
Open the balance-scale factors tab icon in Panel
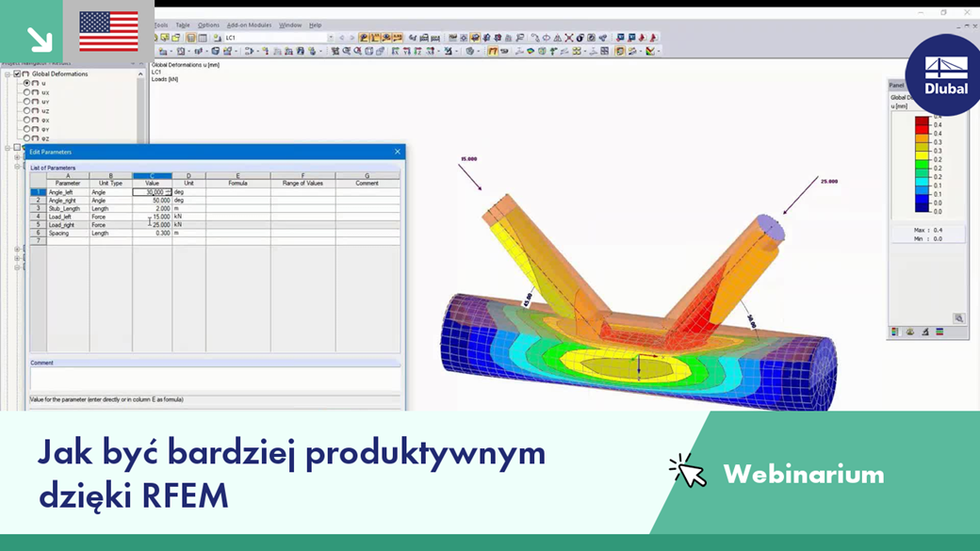coord(910,332)
